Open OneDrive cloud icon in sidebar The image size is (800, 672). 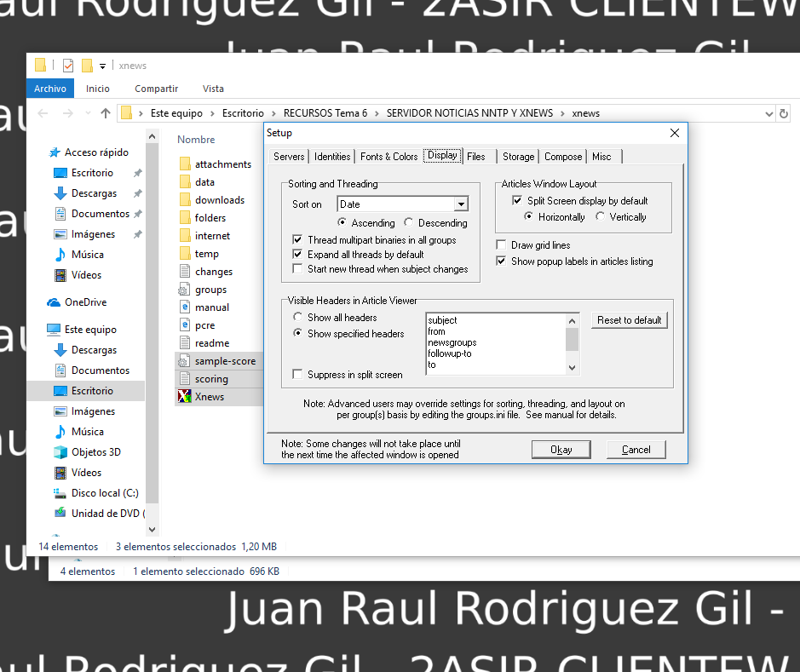[54, 302]
